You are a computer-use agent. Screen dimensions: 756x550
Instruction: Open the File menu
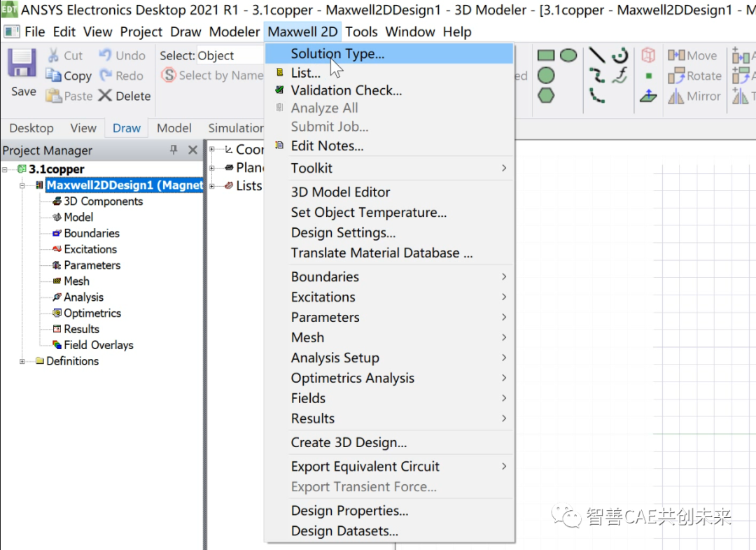35,31
